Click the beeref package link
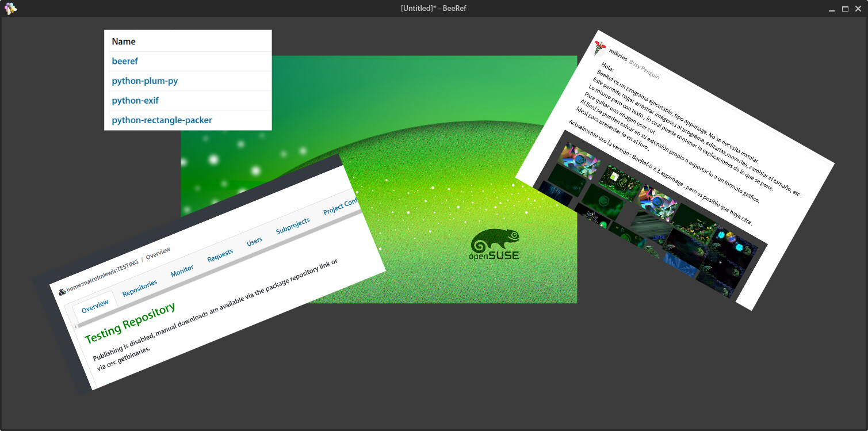 coord(125,61)
